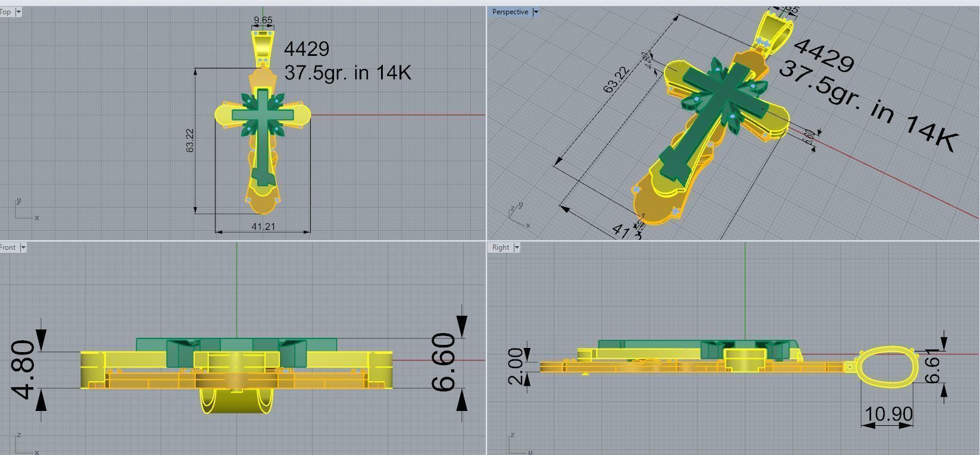Select the 63.22 dimension in Perspective viewport
The width and height of the screenshot is (980, 455).
(x=616, y=80)
